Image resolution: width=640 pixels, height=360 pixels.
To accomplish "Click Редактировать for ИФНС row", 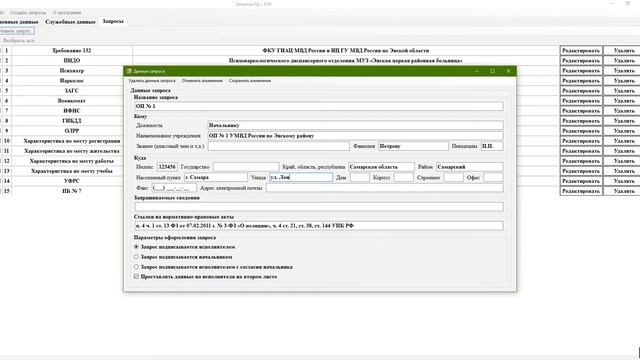I will (581, 111).
